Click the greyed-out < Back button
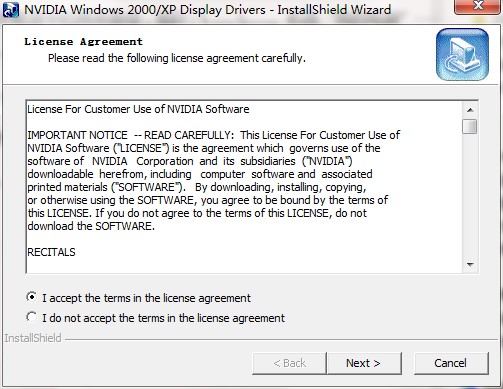Image resolution: width=503 pixels, height=389 pixels. (289, 363)
